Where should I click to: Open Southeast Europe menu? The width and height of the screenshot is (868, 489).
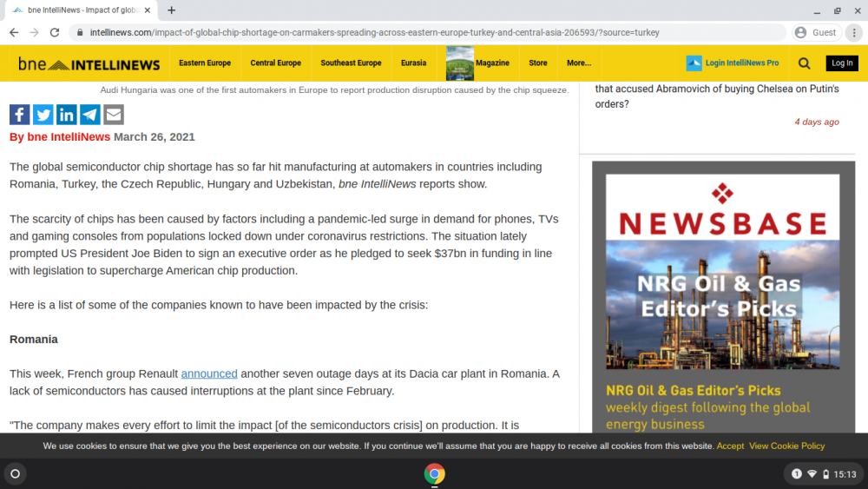[x=351, y=63]
